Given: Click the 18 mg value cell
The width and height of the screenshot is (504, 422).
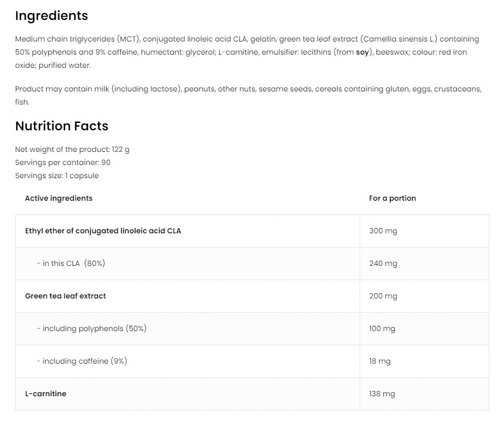Looking at the screenshot, I should click(x=380, y=361).
